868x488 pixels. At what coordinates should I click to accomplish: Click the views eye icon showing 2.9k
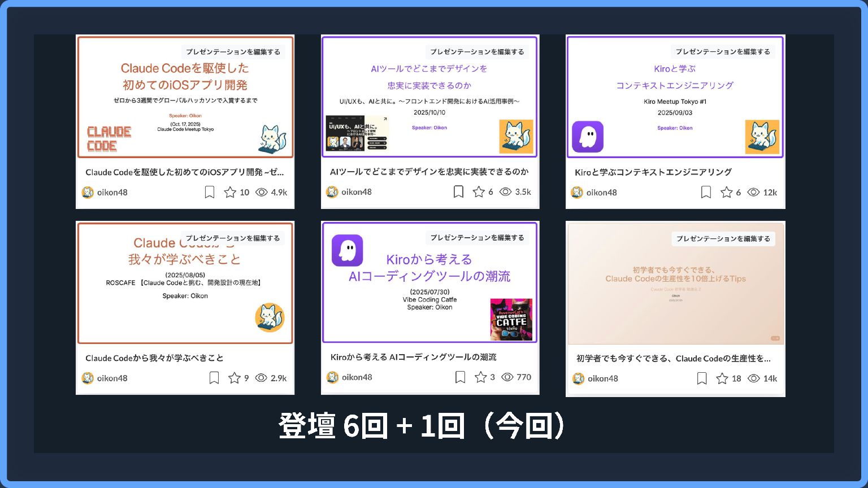tap(261, 378)
